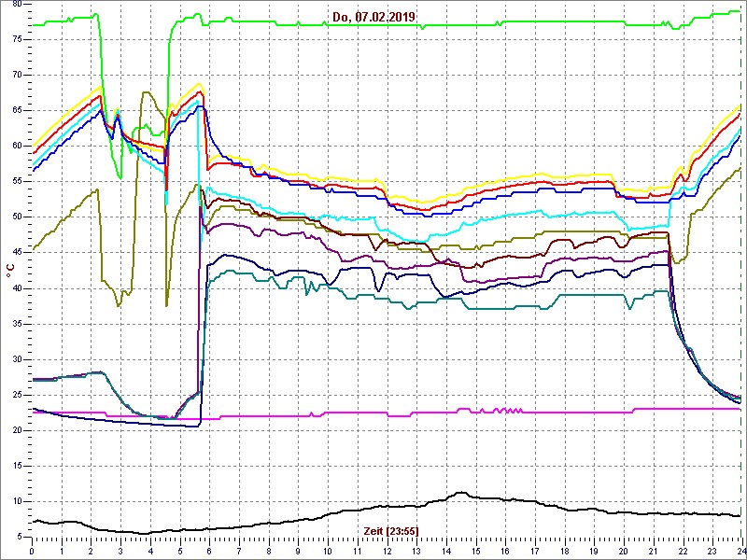Viewport: 747px width, 560px height.
Task: Select hour 12 on the time axis
Action: (x=387, y=551)
